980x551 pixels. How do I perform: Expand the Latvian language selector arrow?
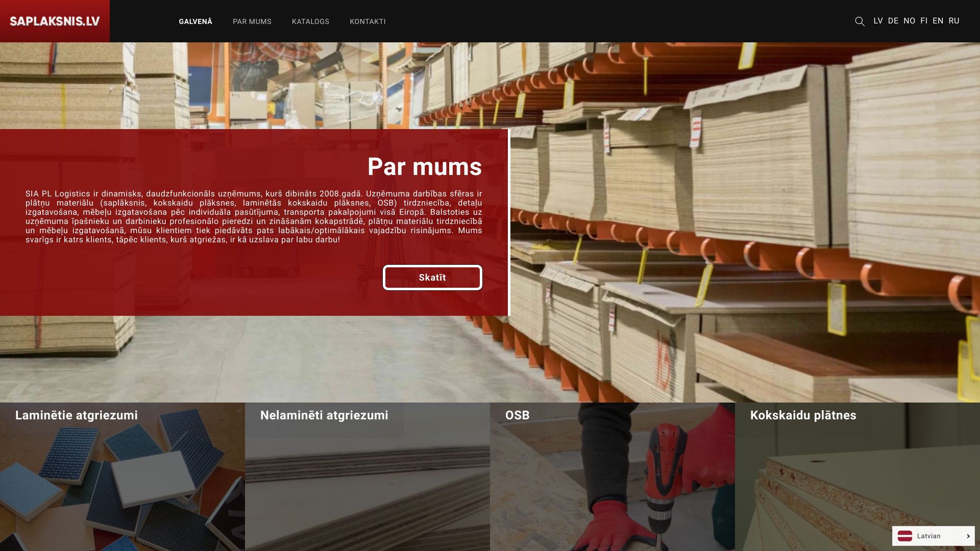[x=968, y=536]
